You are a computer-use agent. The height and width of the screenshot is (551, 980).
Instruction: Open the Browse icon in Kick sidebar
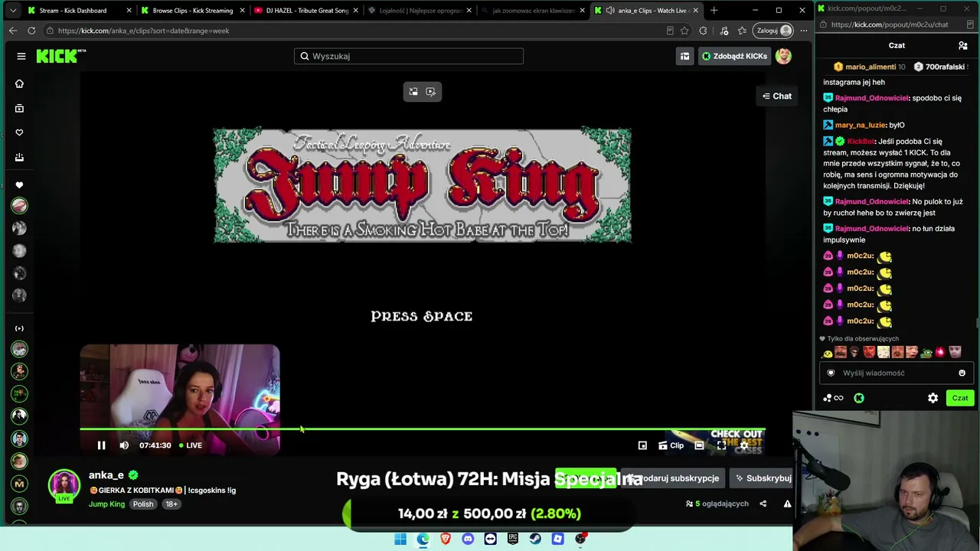[19, 108]
